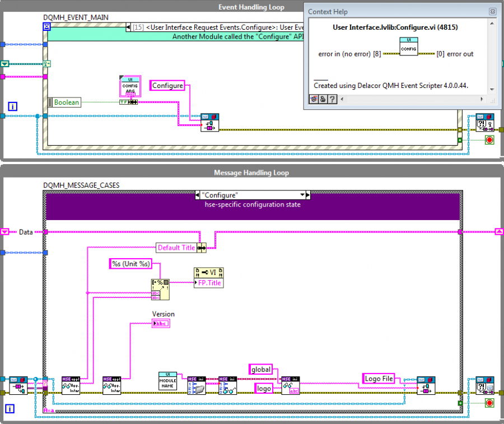Click Context Help title User Interface.lvlib:Configure.vi

click(x=395, y=27)
